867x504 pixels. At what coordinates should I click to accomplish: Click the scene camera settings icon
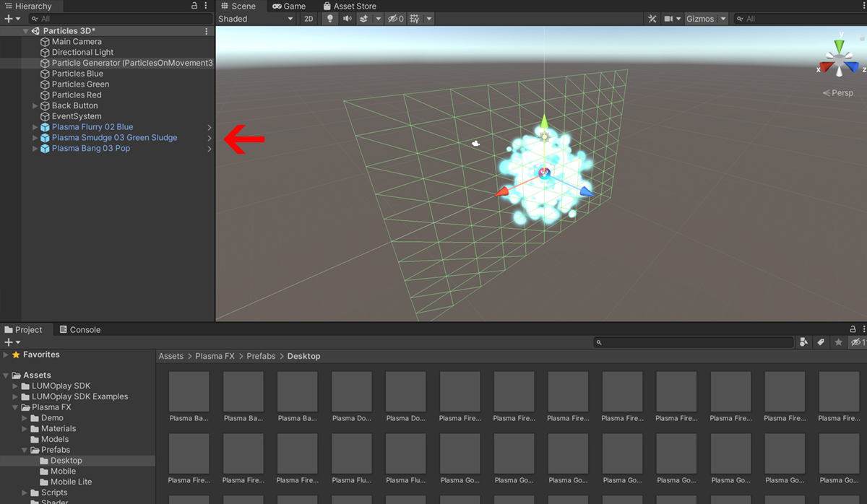point(669,19)
